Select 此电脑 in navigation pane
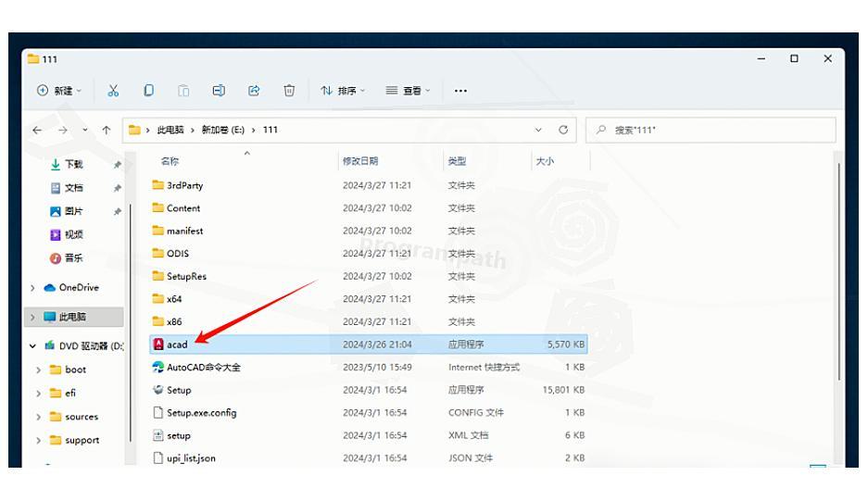This screenshot has width=868, height=501. (72, 318)
